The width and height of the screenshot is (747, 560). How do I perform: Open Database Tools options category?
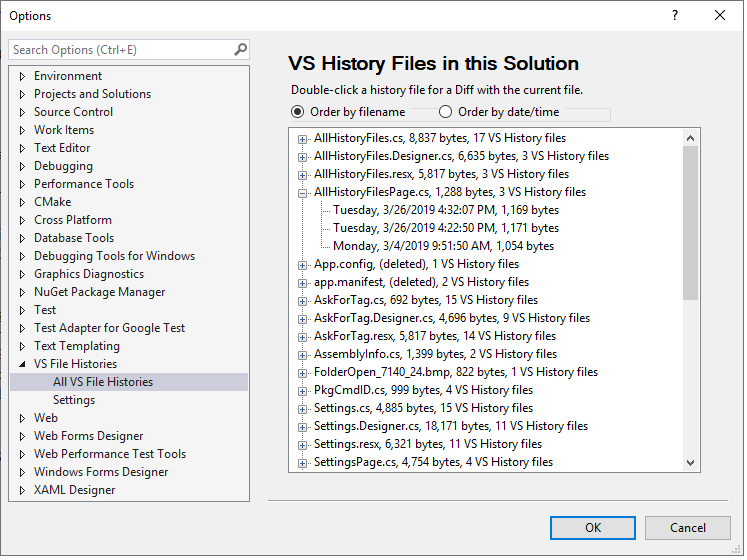pos(74,238)
